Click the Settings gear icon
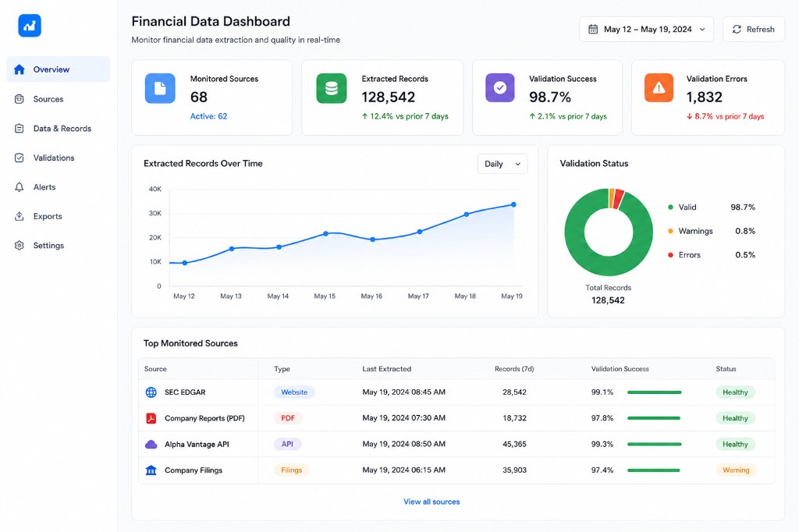The height and width of the screenshot is (532, 799). pyautogui.click(x=20, y=246)
